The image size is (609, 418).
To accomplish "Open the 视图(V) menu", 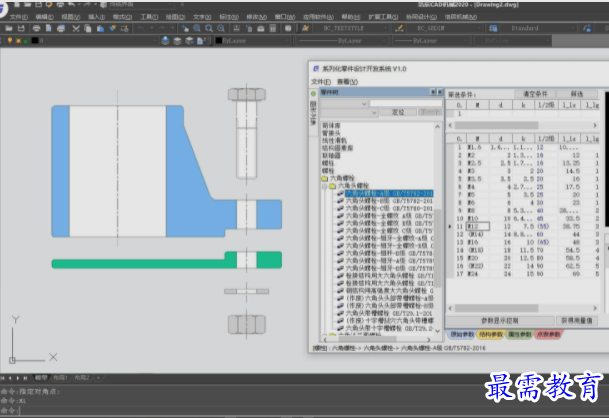I will pyautogui.click(x=70, y=17).
